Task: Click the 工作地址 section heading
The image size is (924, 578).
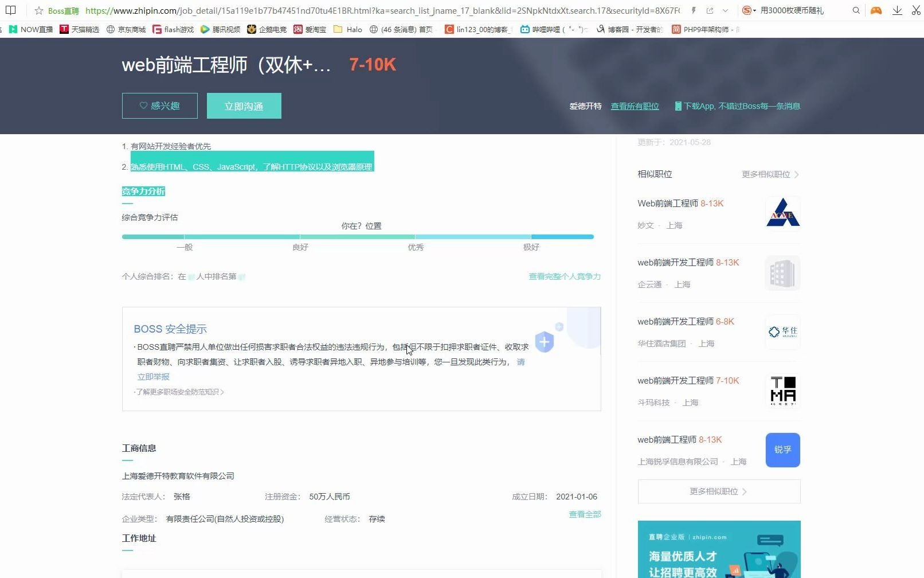Action: click(139, 538)
